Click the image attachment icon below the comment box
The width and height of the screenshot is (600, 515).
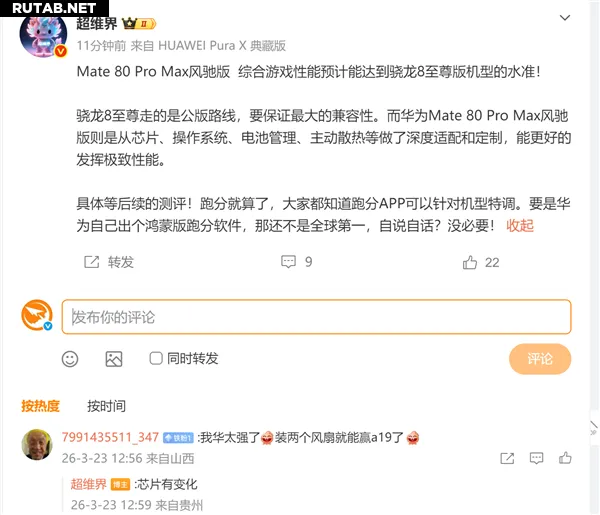point(114,359)
